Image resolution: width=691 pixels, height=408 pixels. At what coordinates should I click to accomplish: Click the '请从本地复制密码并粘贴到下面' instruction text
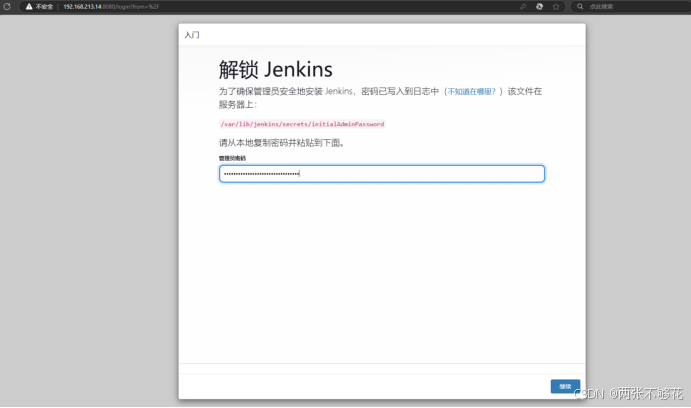(282, 143)
